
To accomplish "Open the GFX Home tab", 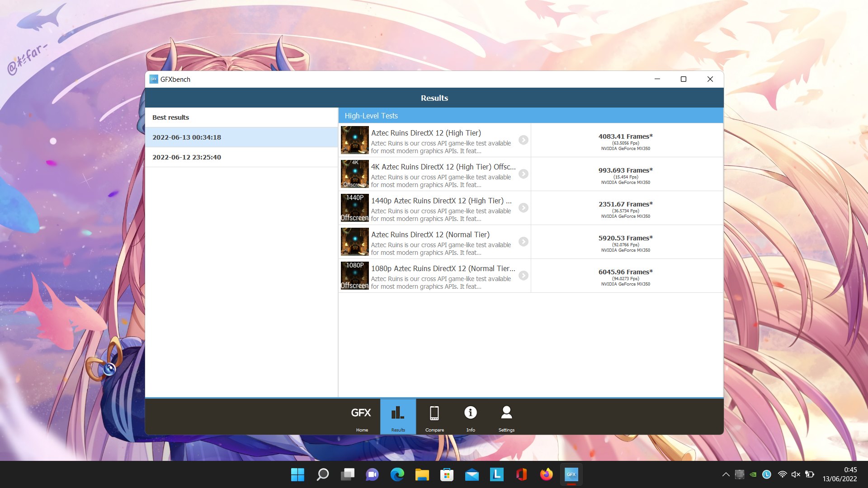I will (362, 417).
